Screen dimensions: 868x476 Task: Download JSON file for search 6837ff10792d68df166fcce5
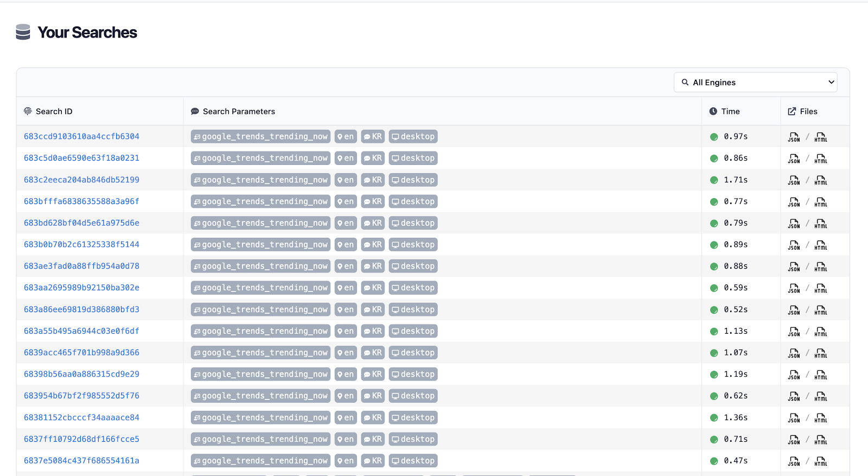pyautogui.click(x=794, y=440)
